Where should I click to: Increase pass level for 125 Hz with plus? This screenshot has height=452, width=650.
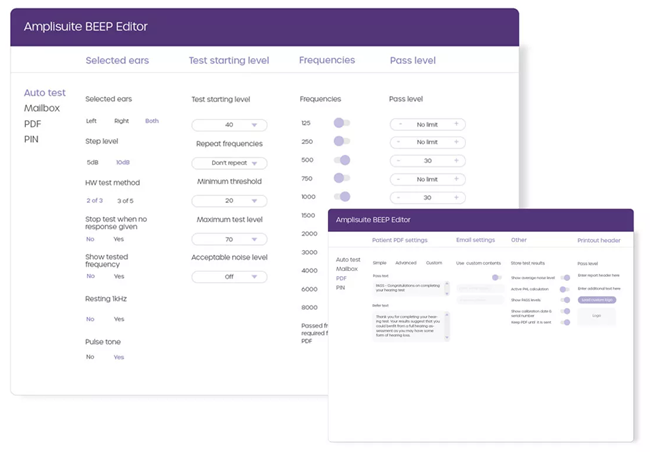click(x=456, y=124)
